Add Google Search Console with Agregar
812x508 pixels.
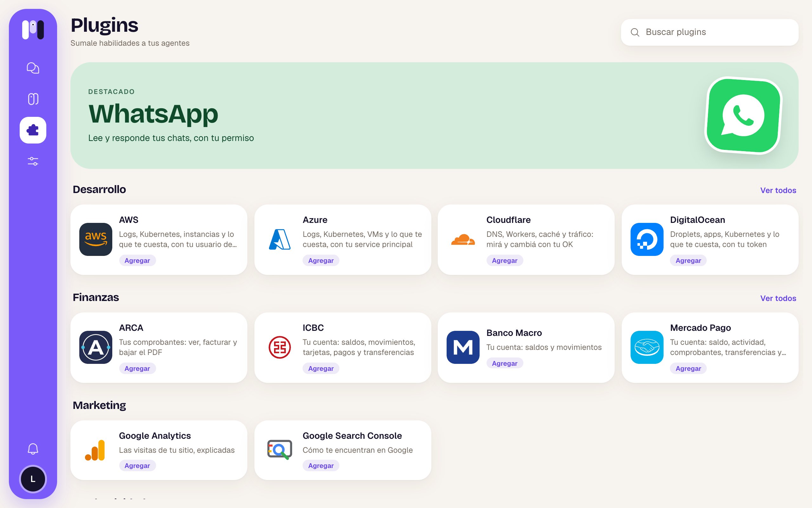point(321,465)
